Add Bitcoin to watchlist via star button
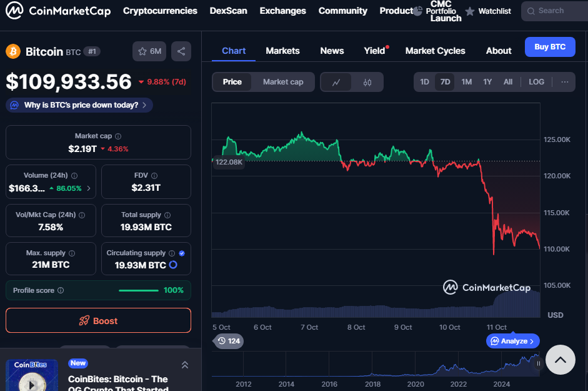This screenshot has height=391, width=588. [x=149, y=51]
